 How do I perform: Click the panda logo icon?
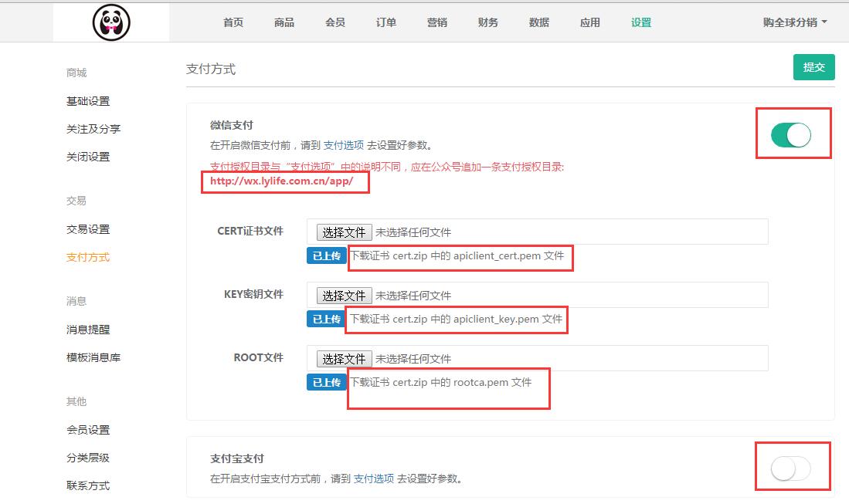111,22
